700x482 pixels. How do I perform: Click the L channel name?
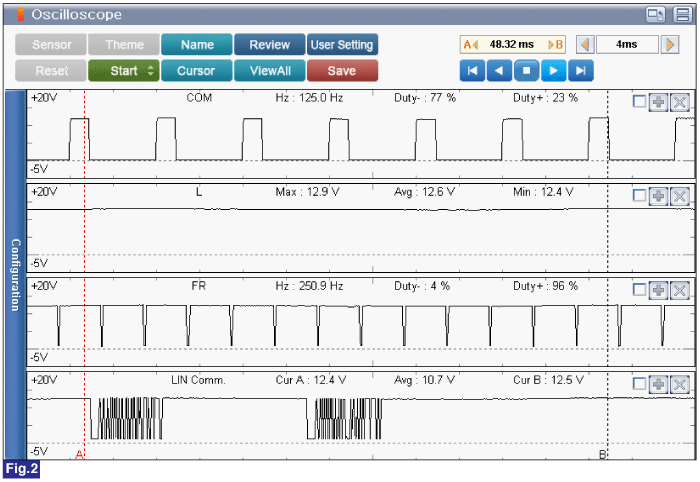[199, 192]
